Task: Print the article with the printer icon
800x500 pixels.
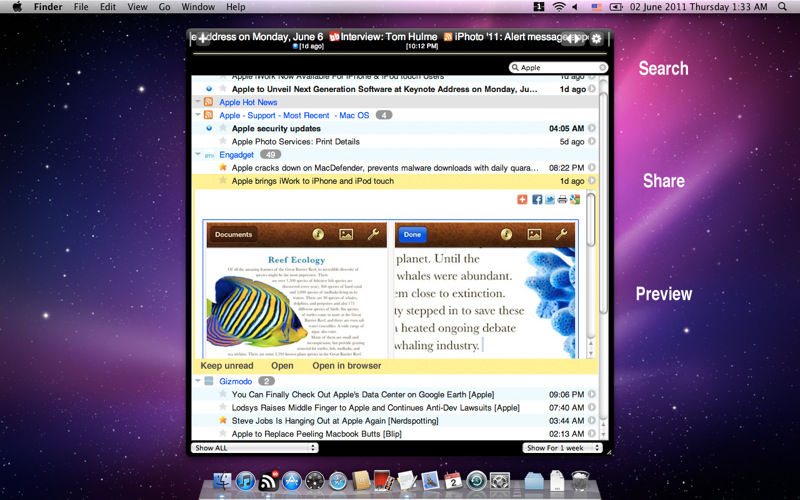Action: 562,199
